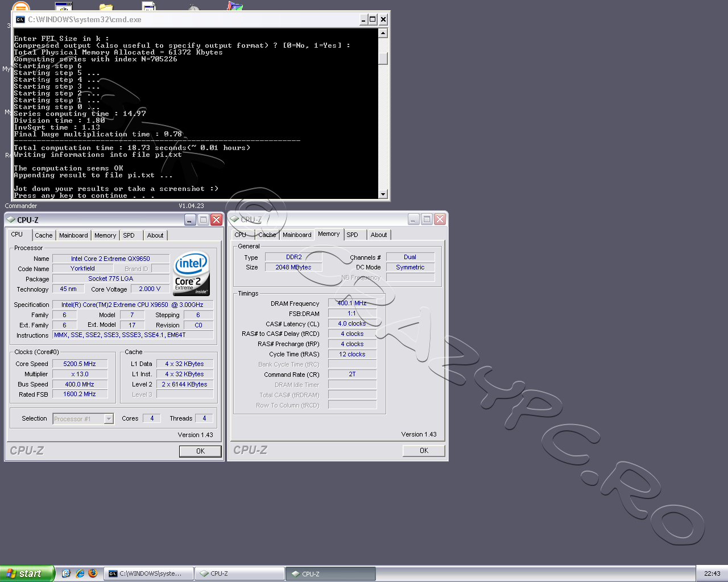
Task: Click the FSB:DRAM ratio value '1:1'
Action: tap(352, 313)
